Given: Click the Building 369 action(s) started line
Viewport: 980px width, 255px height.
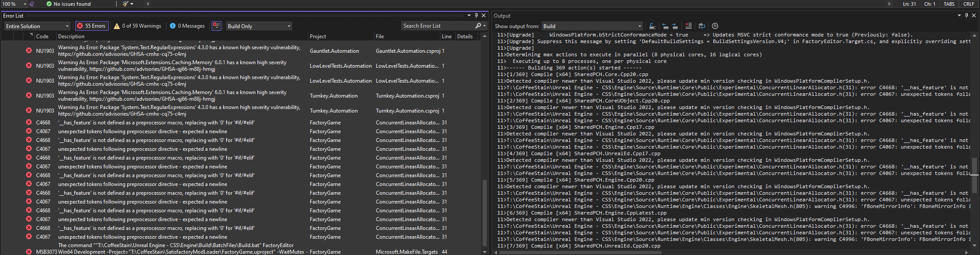Looking at the screenshot, I should tap(569, 68).
